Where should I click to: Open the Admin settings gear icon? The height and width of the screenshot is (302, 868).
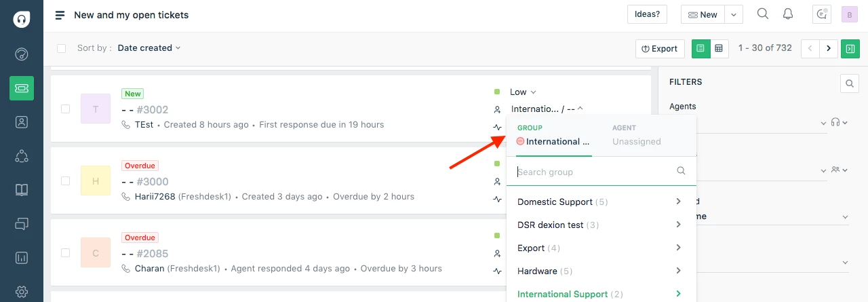click(x=22, y=292)
